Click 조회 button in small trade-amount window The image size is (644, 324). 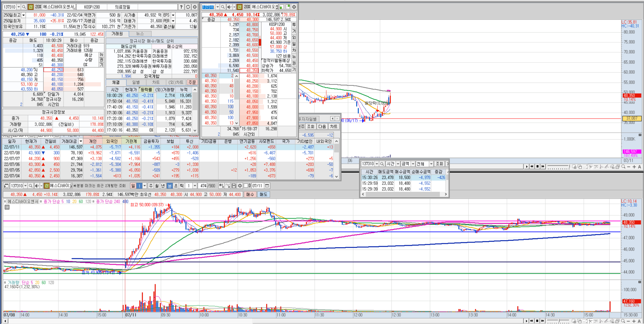point(439,164)
